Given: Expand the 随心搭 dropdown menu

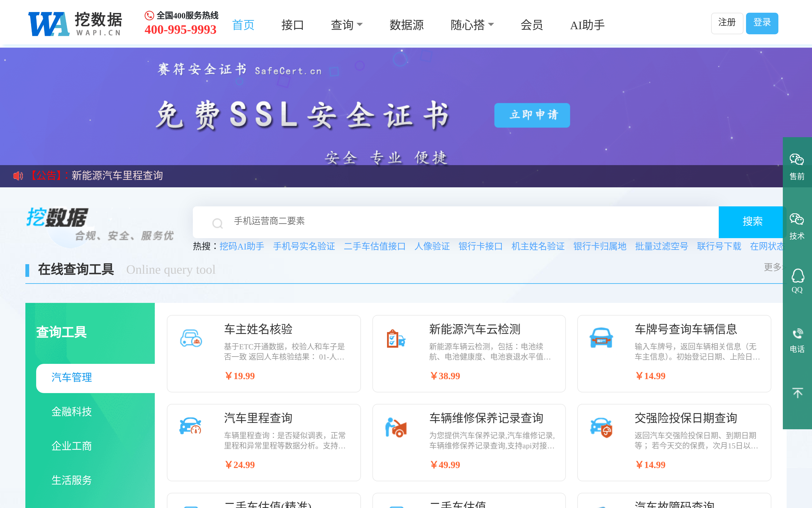Looking at the screenshot, I should (x=472, y=25).
